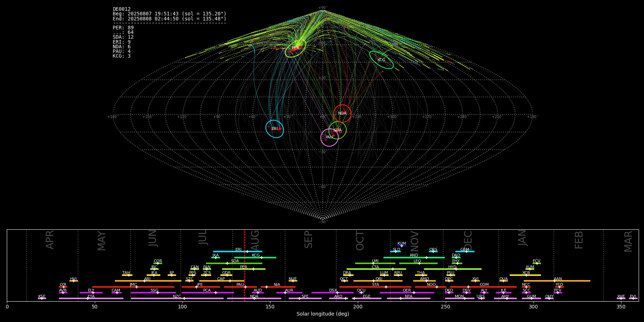Click the DEC month label in timeline
644x322 pixels.
(468, 240)
